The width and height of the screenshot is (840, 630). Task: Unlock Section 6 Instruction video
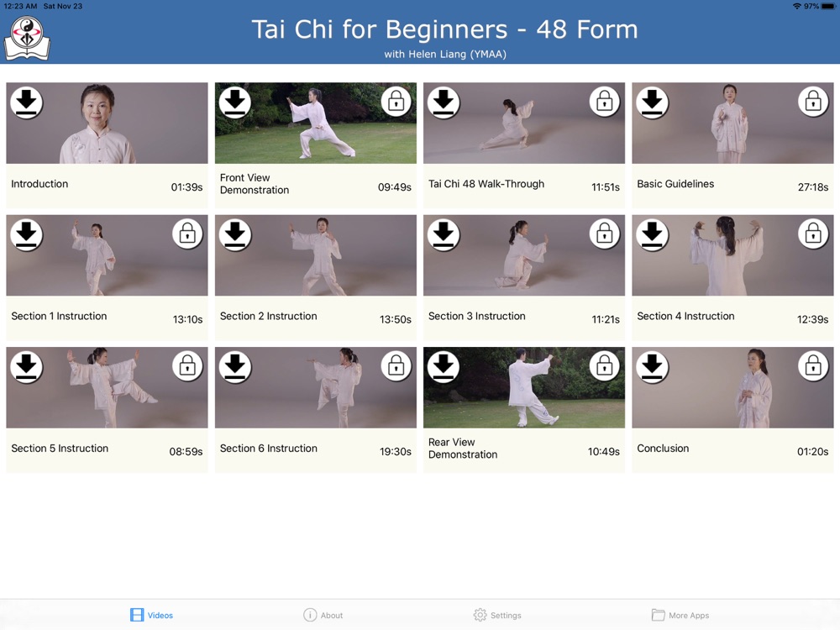click(396, 365)
